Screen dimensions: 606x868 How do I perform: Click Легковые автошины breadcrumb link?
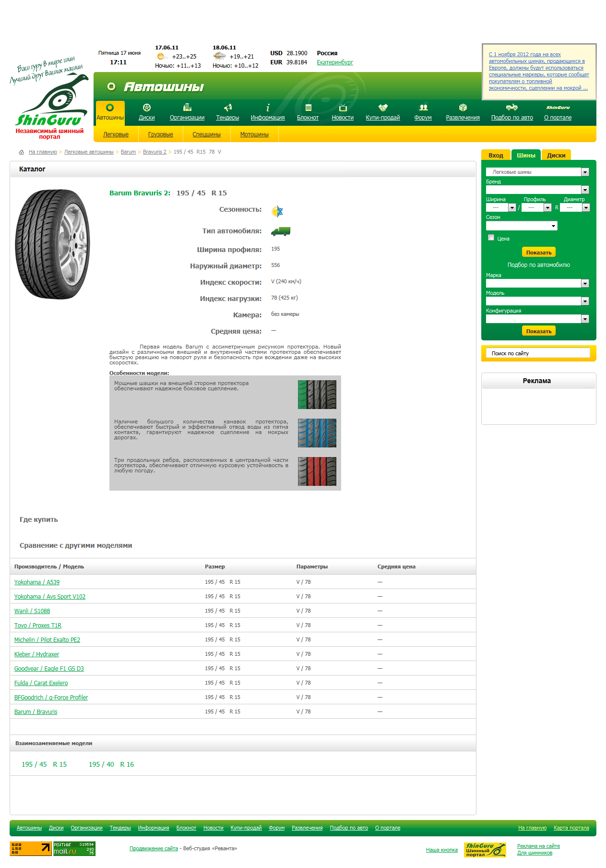pyautogui.click(x=89, y=152)
